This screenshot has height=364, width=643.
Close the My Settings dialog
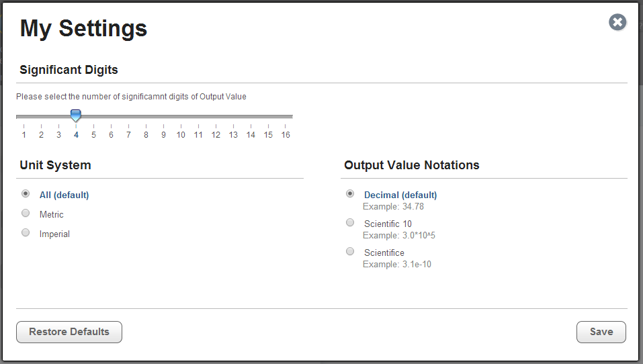tap(617, 23)
